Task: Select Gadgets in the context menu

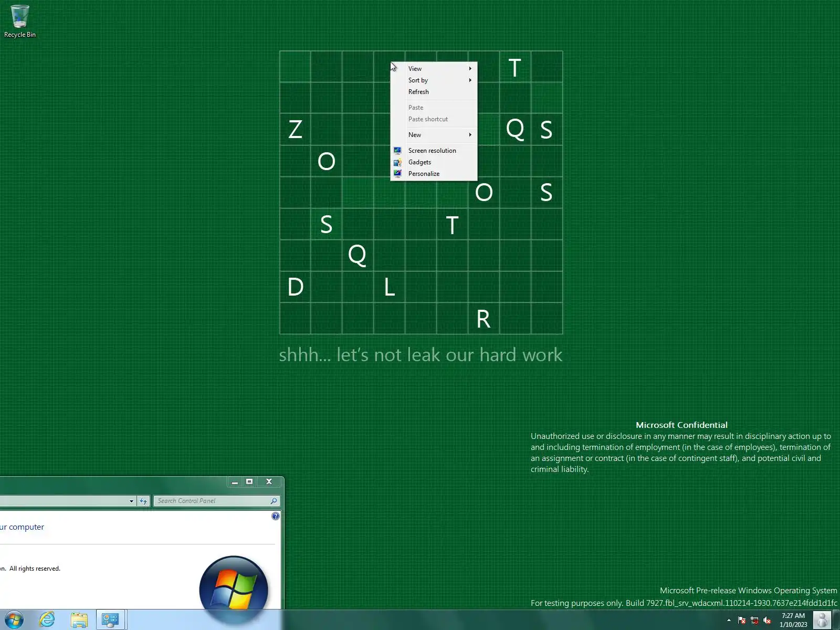Action: (x=434, y=162)
